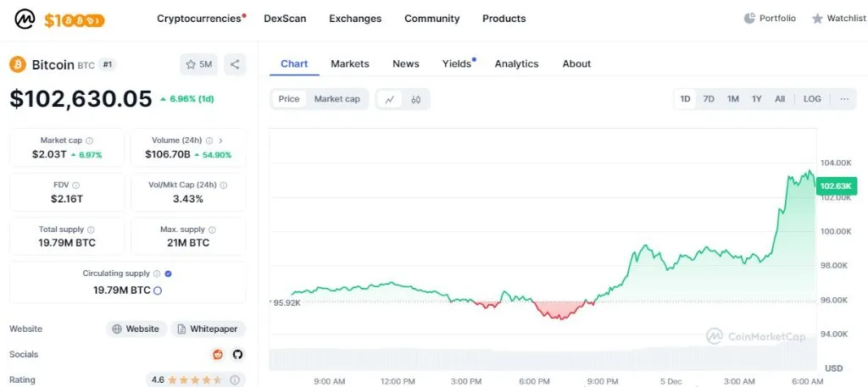Viewport: 868px width, 387px height.
Task: Click the volume bars below price chart
Action: click(x=542, y=358)
